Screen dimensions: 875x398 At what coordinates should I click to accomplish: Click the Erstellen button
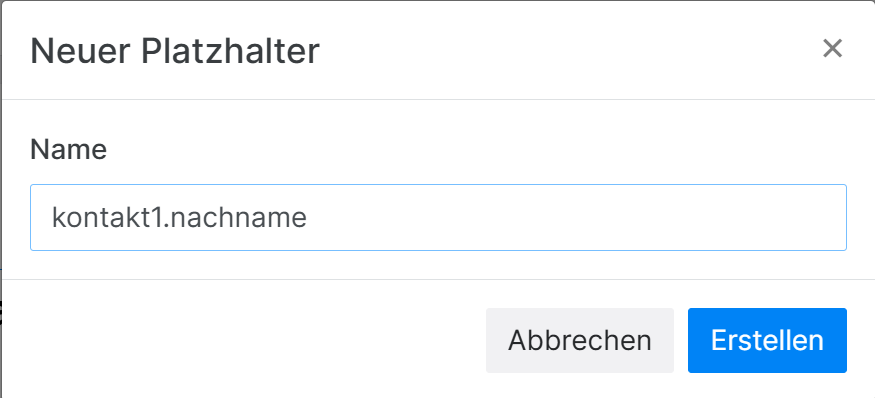click(767, 341)
